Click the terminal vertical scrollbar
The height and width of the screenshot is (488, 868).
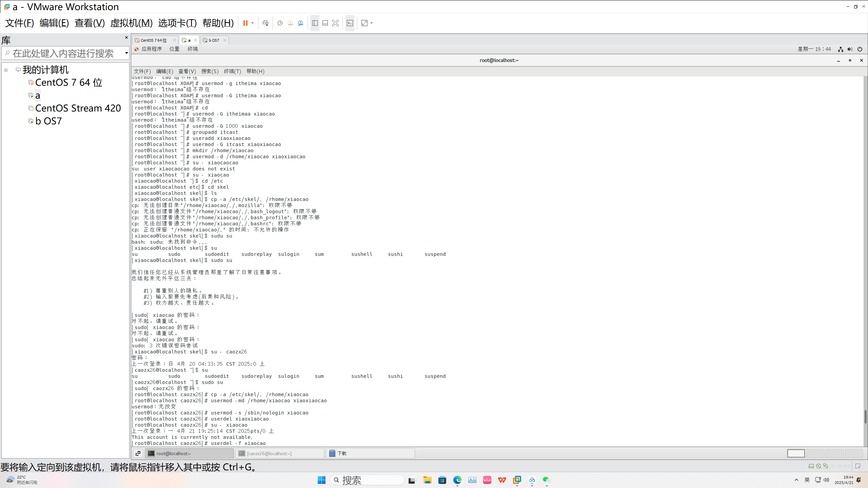pos(865,416)
